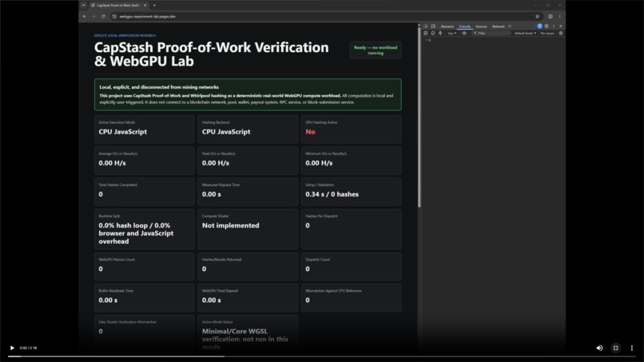Image resolution: width=644 pixels, height=362 pixels.
Task: Go back using the browser back arrow
Action: 84,17
